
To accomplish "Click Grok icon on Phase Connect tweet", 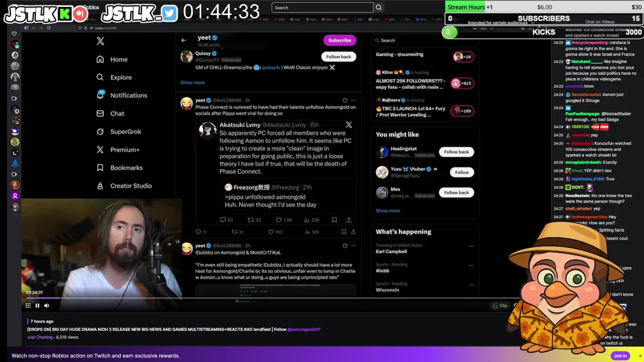I will pos(345,100).
